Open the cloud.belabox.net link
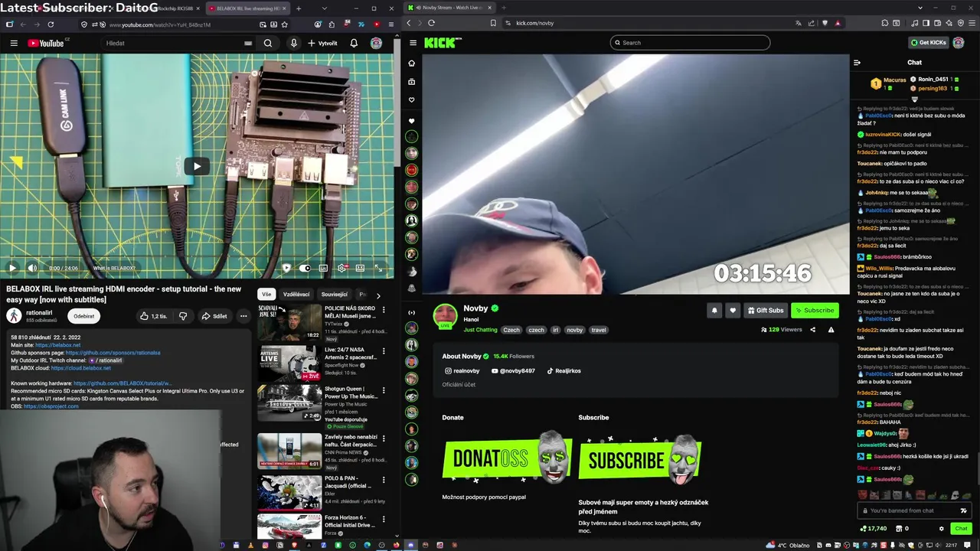 tap(80, 368)
